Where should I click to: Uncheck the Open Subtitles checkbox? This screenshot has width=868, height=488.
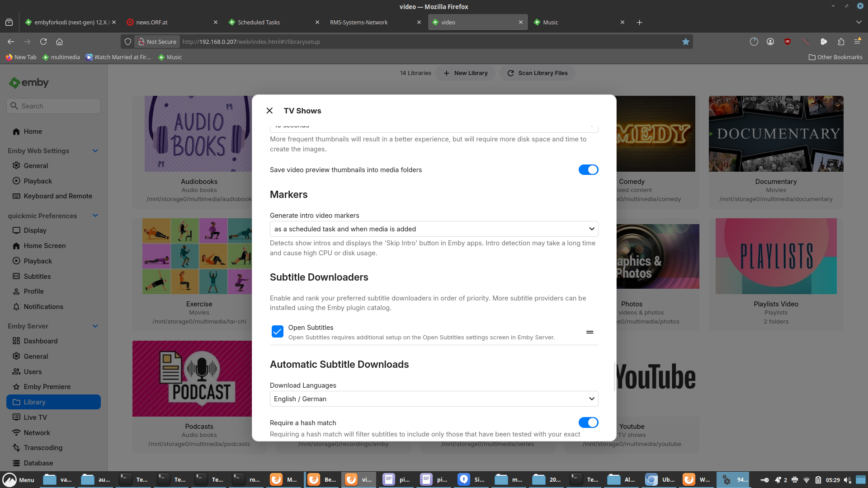point(278,332)
